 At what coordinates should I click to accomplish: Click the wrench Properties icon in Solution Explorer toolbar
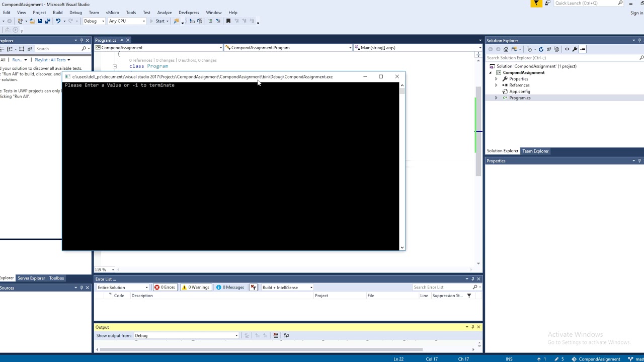coord(575,49)
